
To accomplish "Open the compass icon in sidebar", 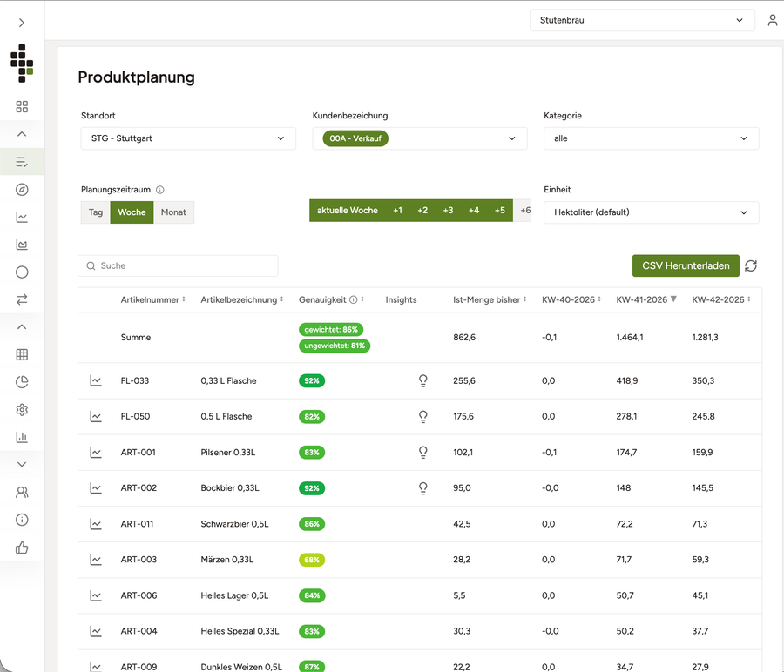I will coord(22,190).
